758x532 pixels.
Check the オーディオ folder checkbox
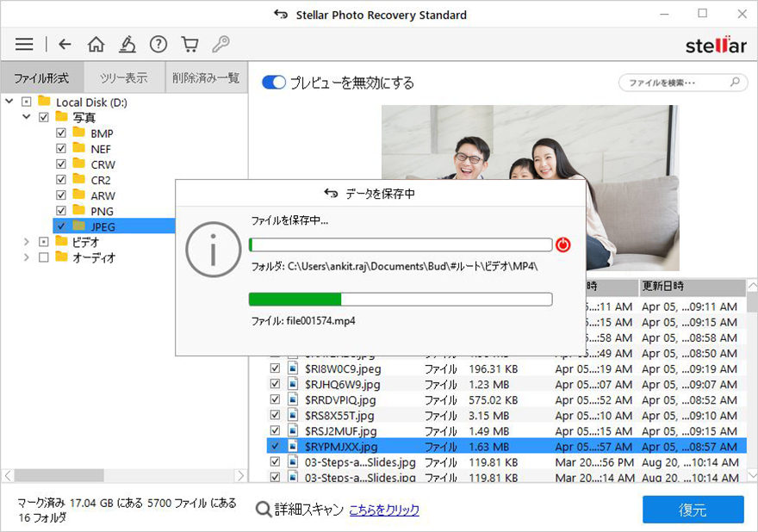coord(44,257)
